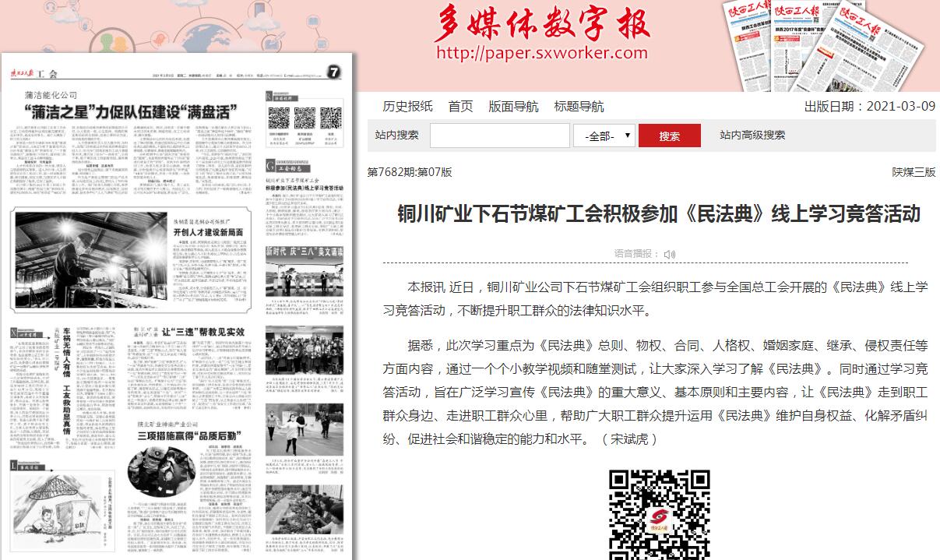Open the 开创人才建设新局面 article on page
This screenshot has height=560, width=940.
tap(212, 232)
